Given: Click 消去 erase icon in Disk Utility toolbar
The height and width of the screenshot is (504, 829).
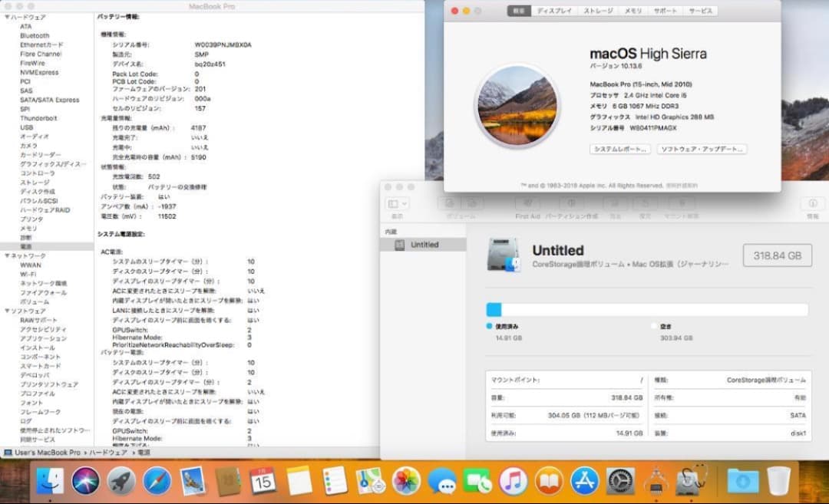Looking at the screenshot, I should (615, 203).
